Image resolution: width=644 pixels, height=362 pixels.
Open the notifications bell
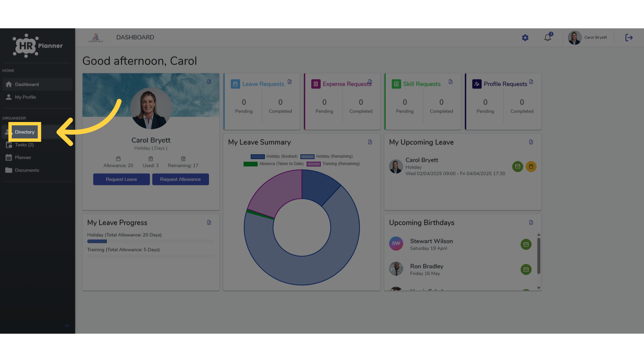point(548,37)
